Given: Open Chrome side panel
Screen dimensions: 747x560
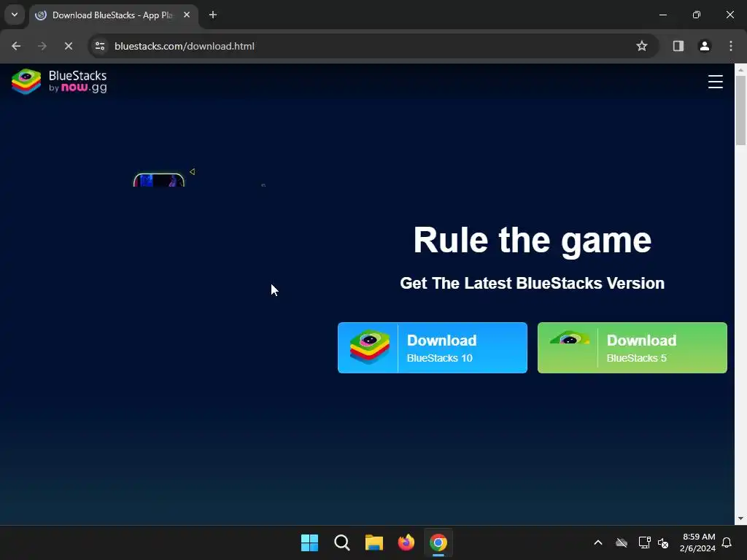Looking at the screenshot, I should (678, 46).
